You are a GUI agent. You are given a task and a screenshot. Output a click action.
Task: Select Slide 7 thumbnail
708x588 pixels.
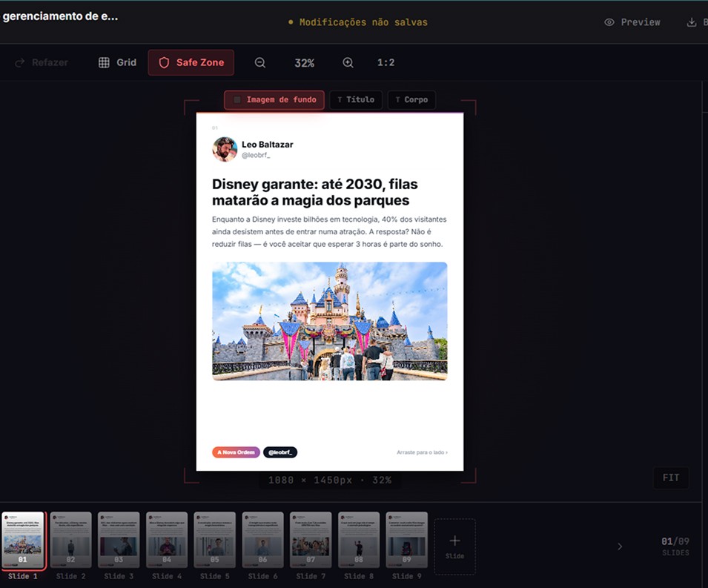tap(311, 540)
